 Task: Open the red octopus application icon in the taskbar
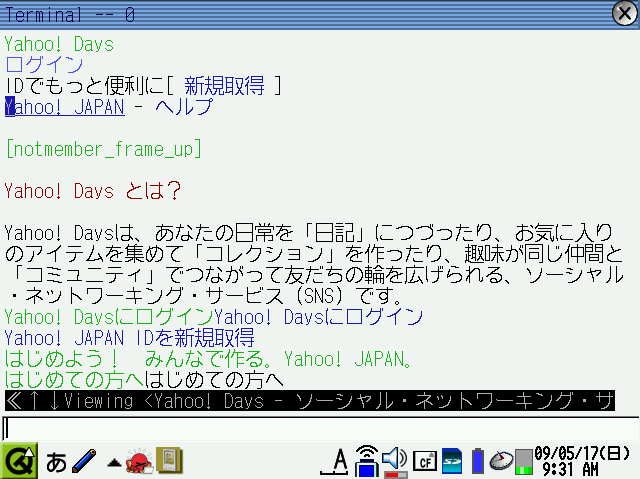coord(139,461)
